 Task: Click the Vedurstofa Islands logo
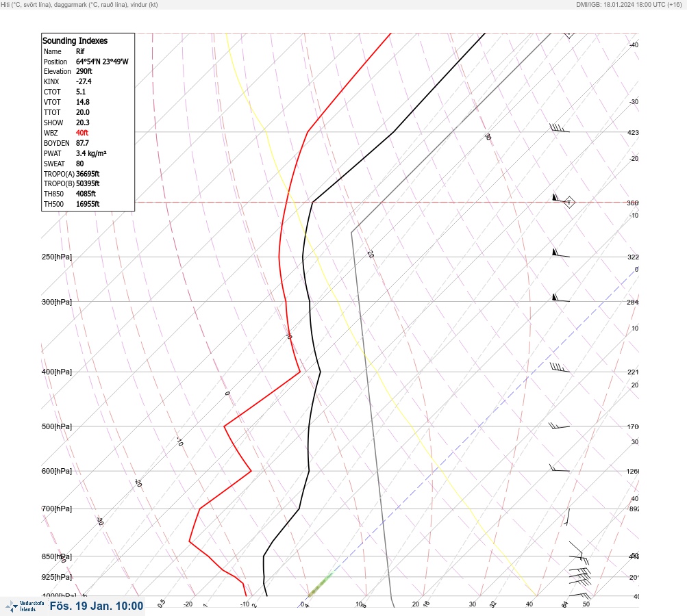(x=25, y=606)
